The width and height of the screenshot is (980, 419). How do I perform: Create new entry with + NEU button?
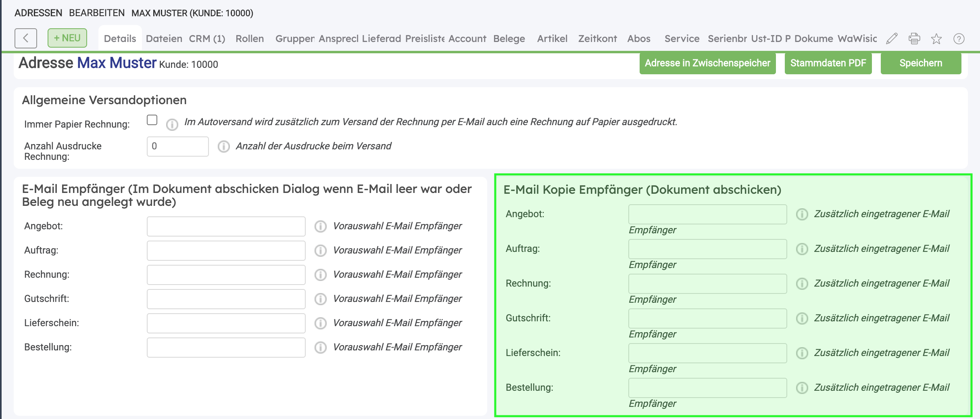point(67,38)
